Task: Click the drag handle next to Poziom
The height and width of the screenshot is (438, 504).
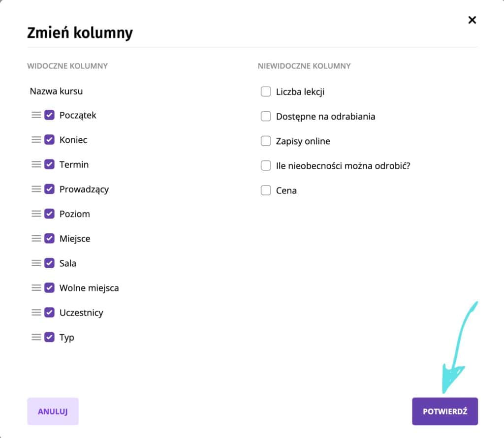Action: pyautogui.click(x=36, y=214)
